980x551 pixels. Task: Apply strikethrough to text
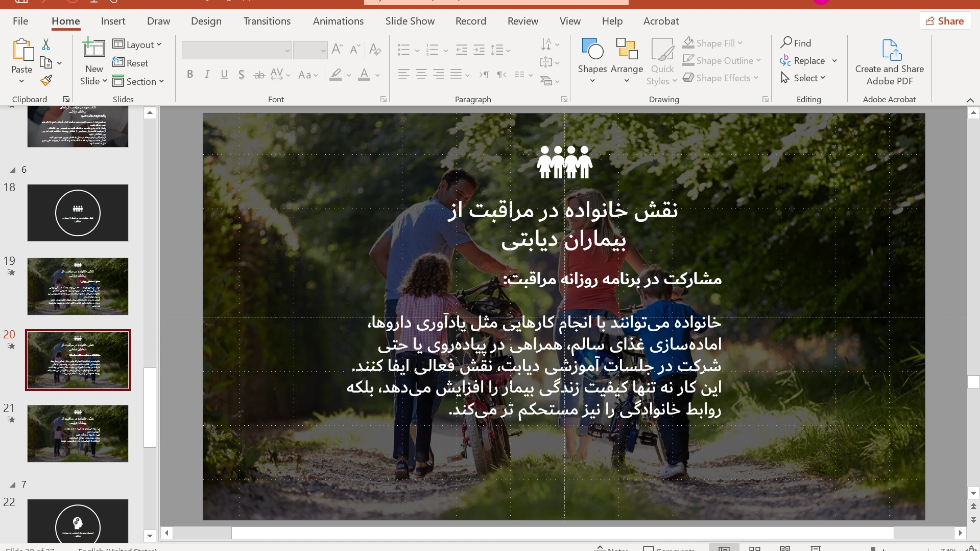259,75
